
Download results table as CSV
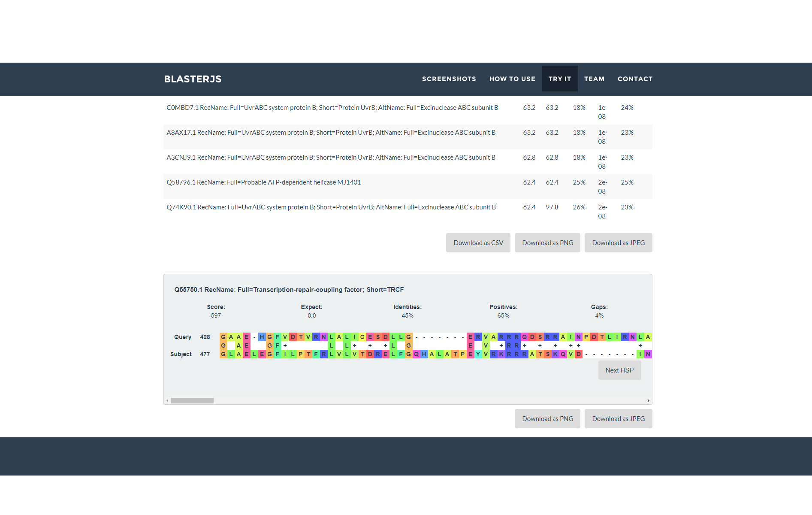(x=478, y=243)
